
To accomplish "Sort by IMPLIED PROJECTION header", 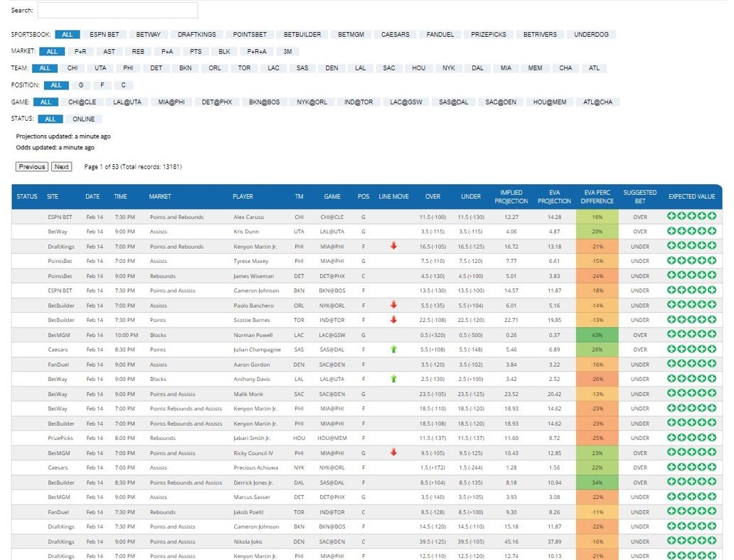I will [x=511, y=196].
